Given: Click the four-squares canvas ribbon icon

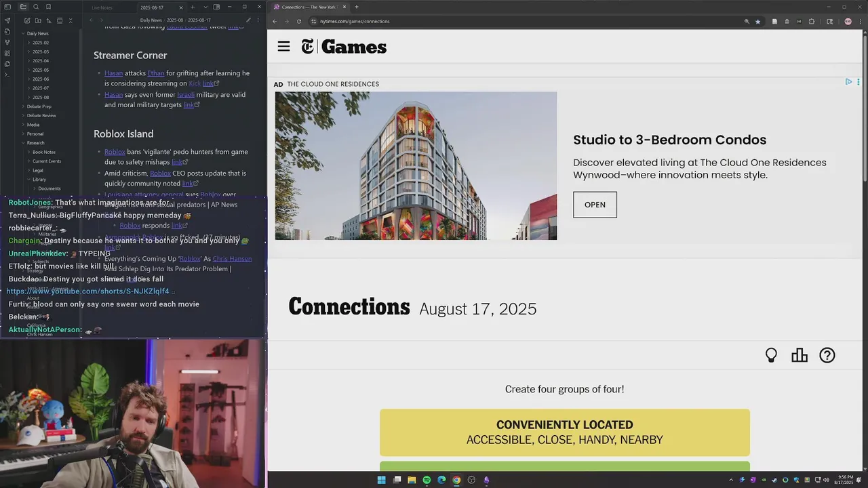Looking at the screenshot, I should (7, 53).
